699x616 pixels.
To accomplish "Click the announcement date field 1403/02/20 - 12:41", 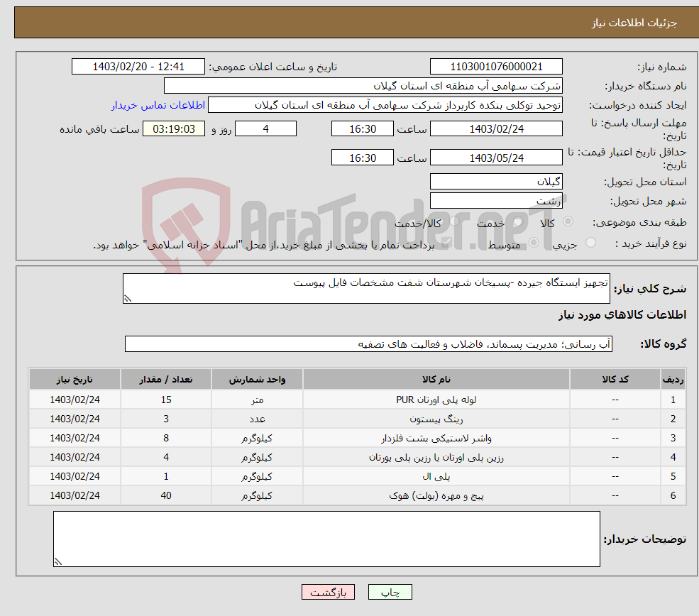I will click(x=138, y=67).
